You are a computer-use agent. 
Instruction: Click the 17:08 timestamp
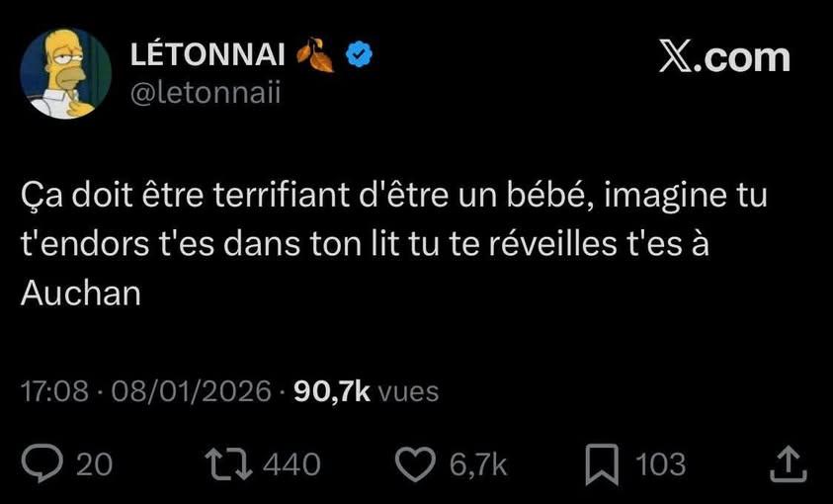[x=54, y=391]
